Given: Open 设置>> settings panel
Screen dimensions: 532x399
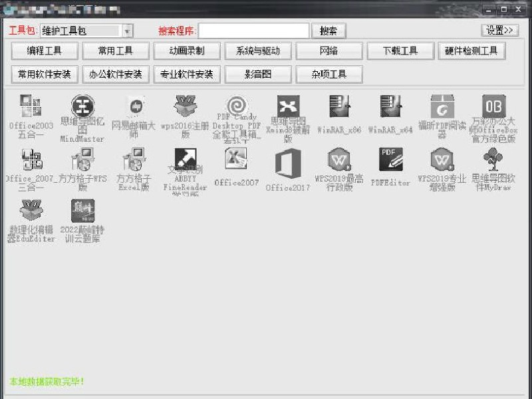Looking at the screenshot, I should coord(500,30).
